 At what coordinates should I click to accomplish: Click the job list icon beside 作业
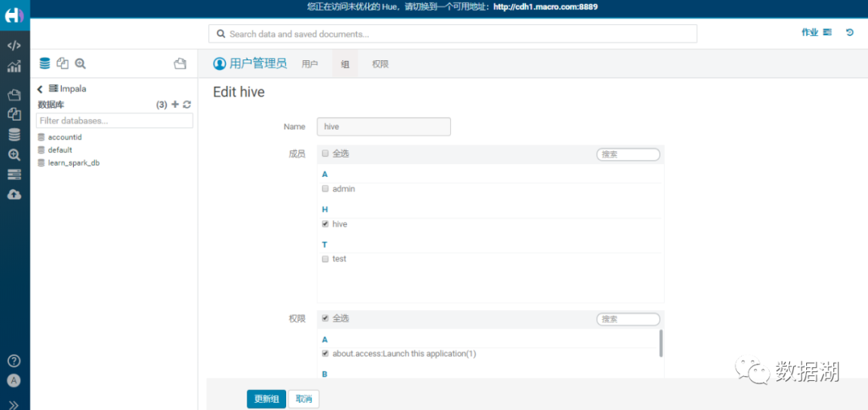[827, 33]
